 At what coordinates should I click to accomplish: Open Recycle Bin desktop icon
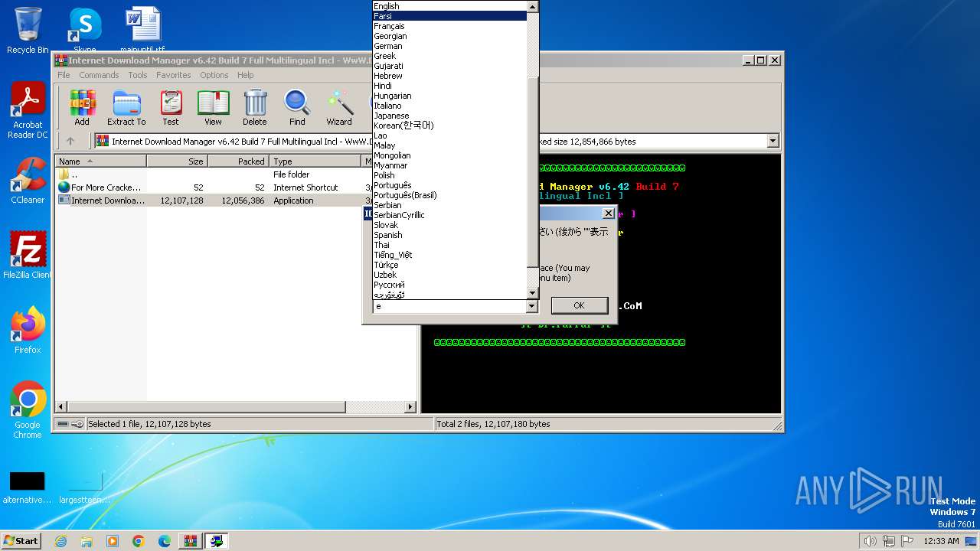(28, 30)
